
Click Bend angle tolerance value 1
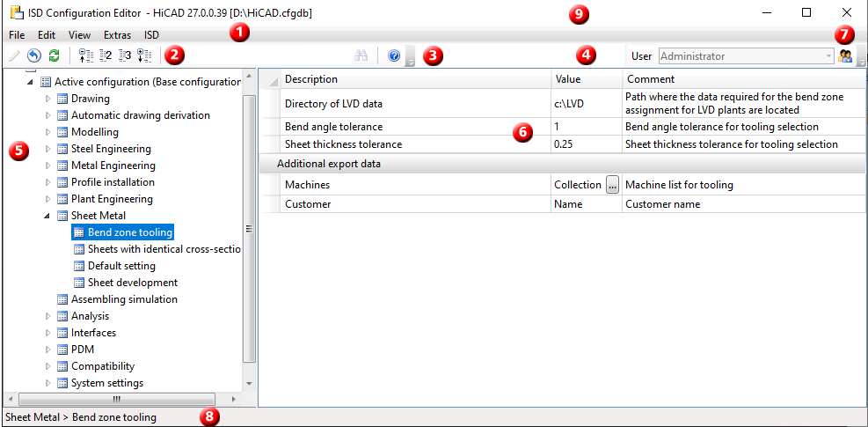[587, 127]
